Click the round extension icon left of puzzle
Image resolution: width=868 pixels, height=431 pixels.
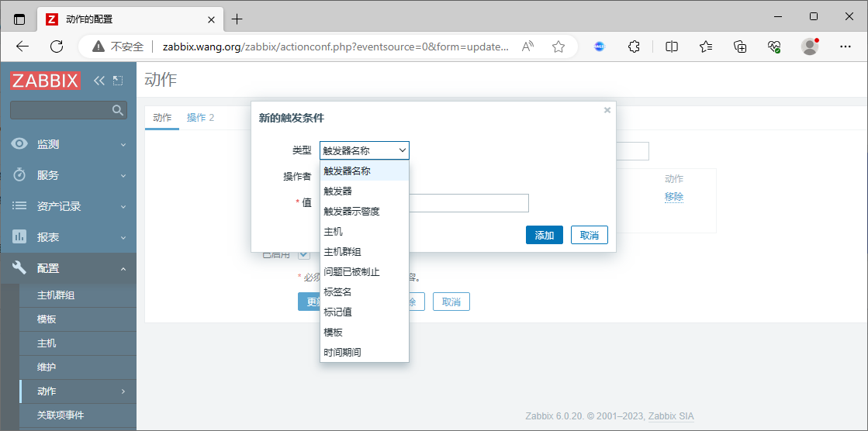point(600,47)
